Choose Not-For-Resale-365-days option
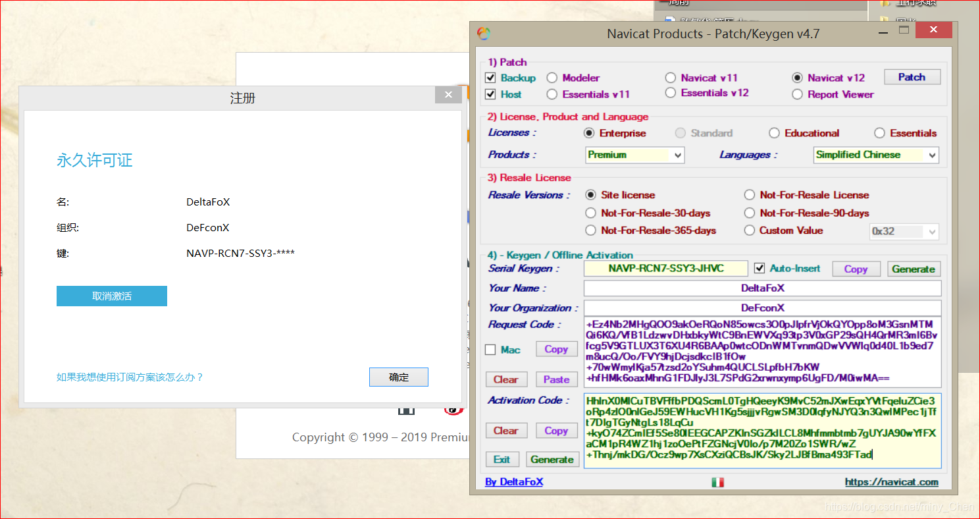The height and width of the screenshot is (519, 980). (x=590, y=231)
